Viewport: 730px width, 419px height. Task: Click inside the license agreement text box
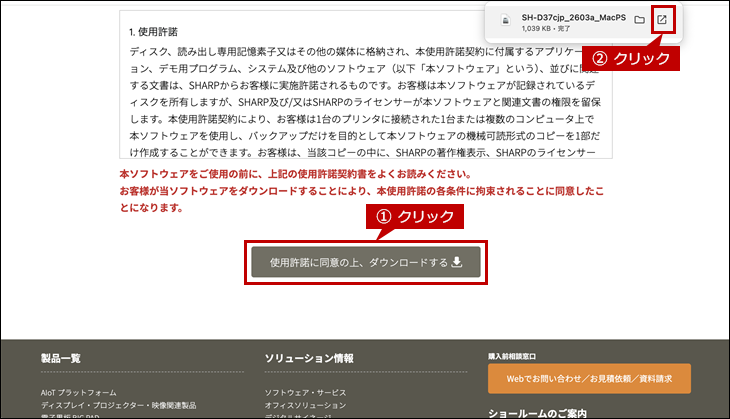click(366, 85)
